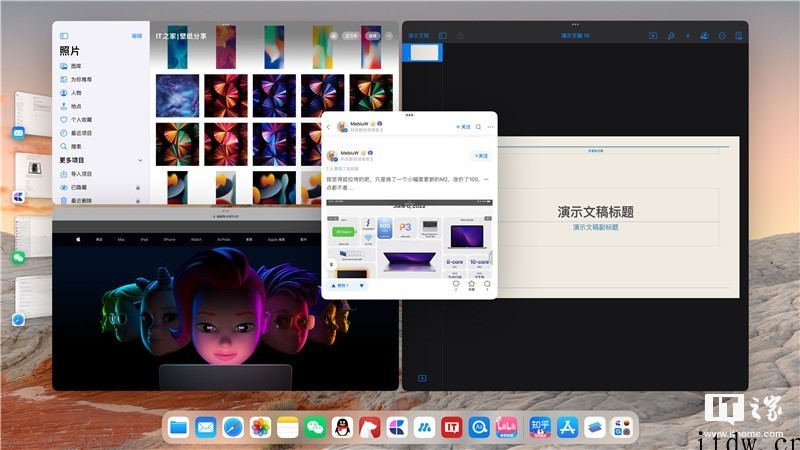
Task: Open WeChat from the dock
Action: [x=315, y=428]
